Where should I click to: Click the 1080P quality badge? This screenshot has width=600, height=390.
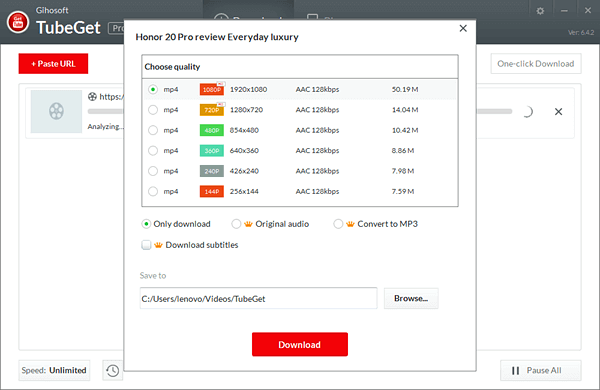tap(212, 89)
